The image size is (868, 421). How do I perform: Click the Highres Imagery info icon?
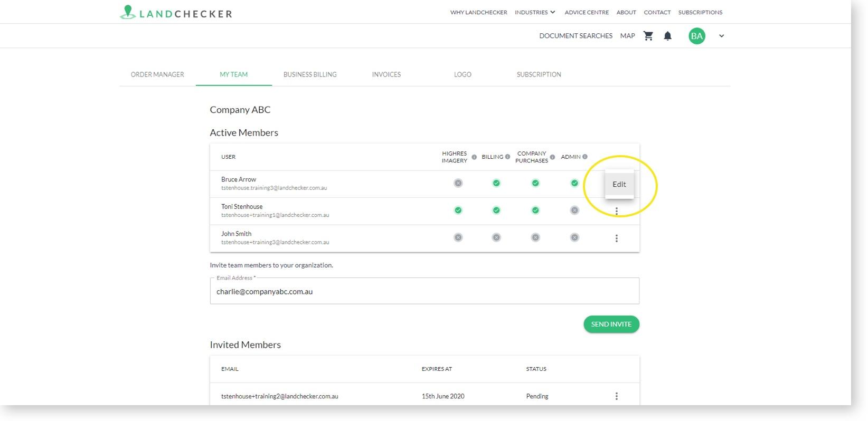point(474,157)
